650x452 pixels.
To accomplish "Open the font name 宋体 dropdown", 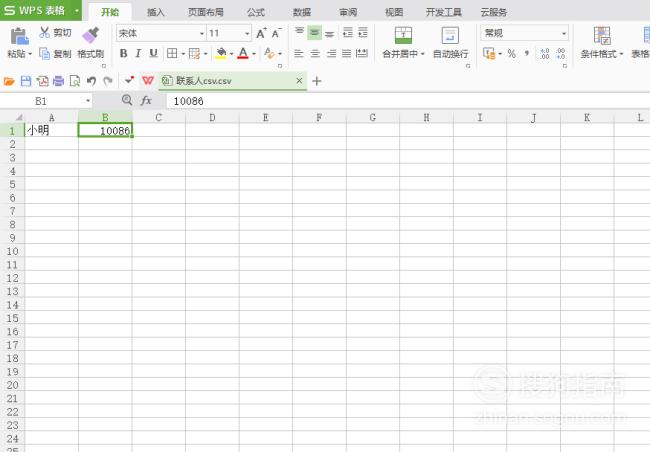I will tap(202, 34).
